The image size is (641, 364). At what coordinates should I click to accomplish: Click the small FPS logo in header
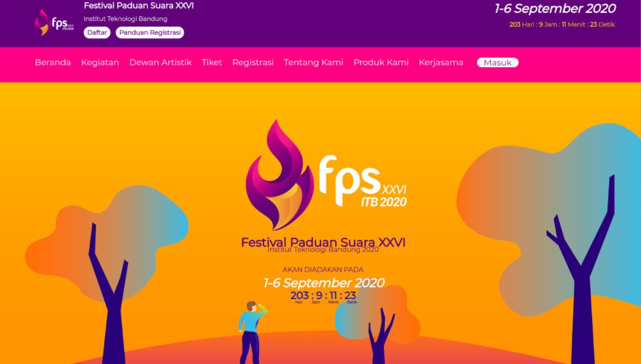coord(54,22)
